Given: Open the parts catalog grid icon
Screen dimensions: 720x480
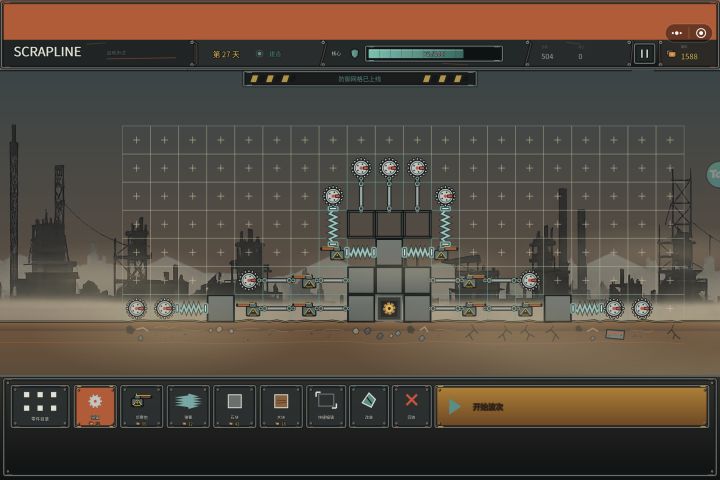Looking at the screenshot, I should coord(40,406).
